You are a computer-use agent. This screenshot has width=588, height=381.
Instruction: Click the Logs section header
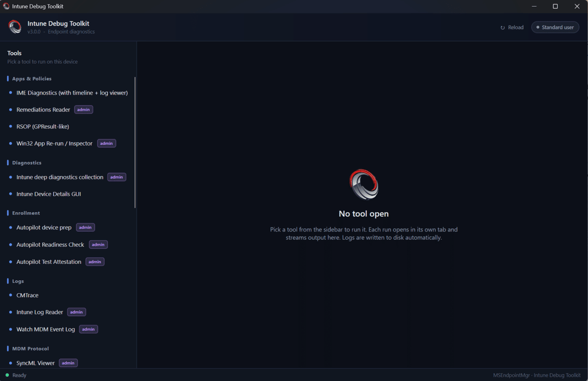point(18,281)
